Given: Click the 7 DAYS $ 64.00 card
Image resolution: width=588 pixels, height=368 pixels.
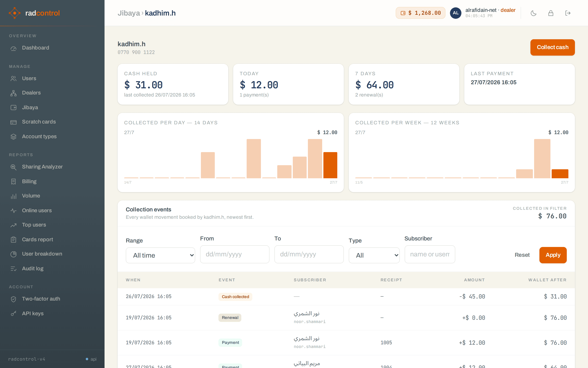Looking at the screenshot, I should click(x=404, y=84).
